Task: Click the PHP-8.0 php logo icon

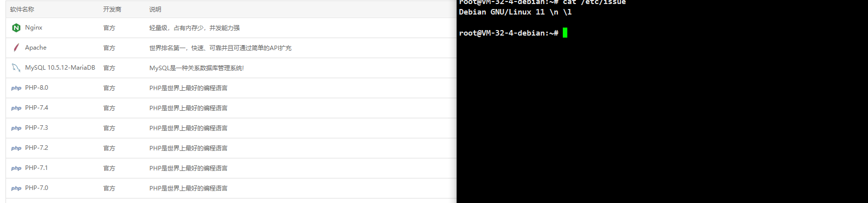Action: point(16,88)
